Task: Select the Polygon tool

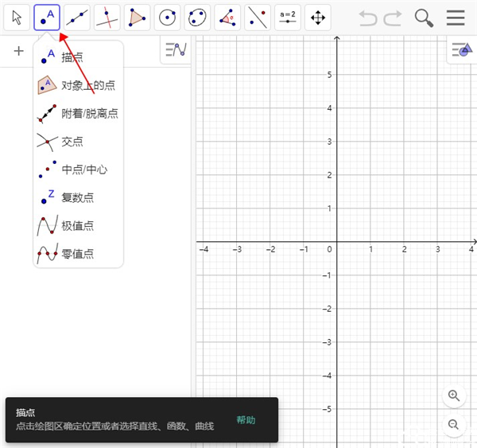Action: tap(138, 17)
